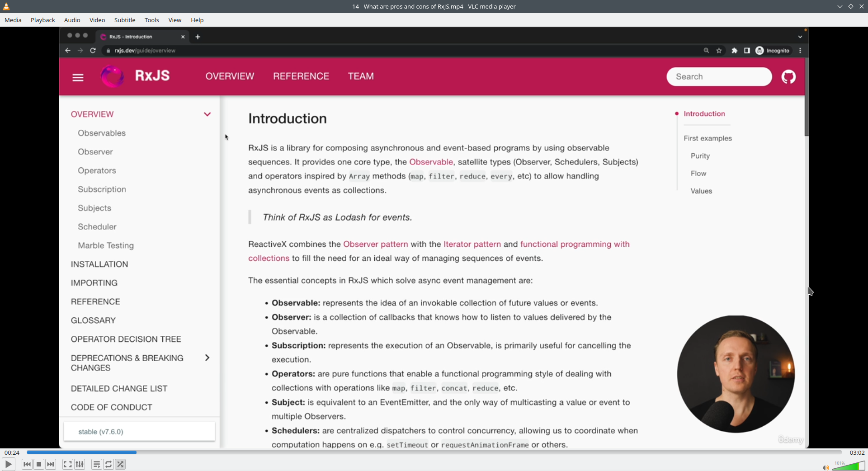Open the TEAM top navigation tab
Screen dimensions: 868x471
(x=361, y=76)
